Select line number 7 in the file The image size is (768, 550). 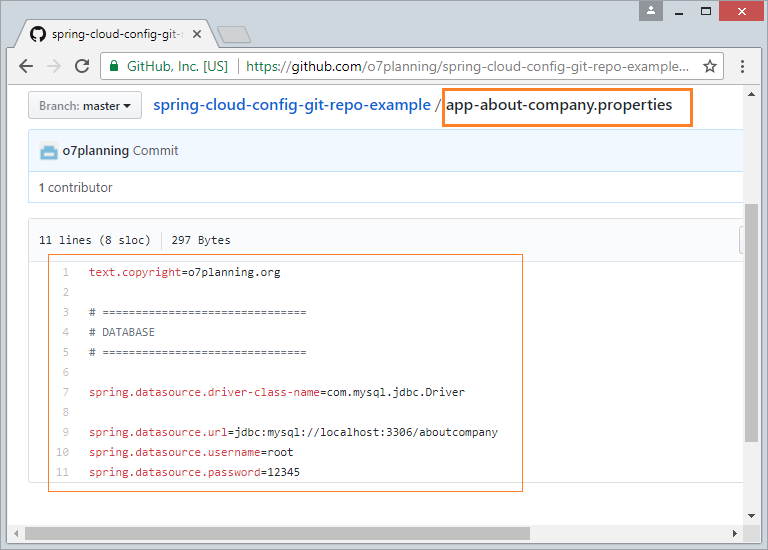pos(66,392)
